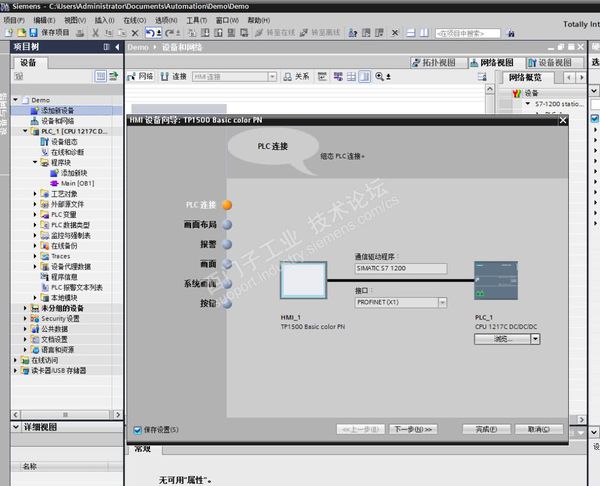600x486 pixels.
Task: Toggle the 保存设置 checkbox
Action: coord(137,429)
